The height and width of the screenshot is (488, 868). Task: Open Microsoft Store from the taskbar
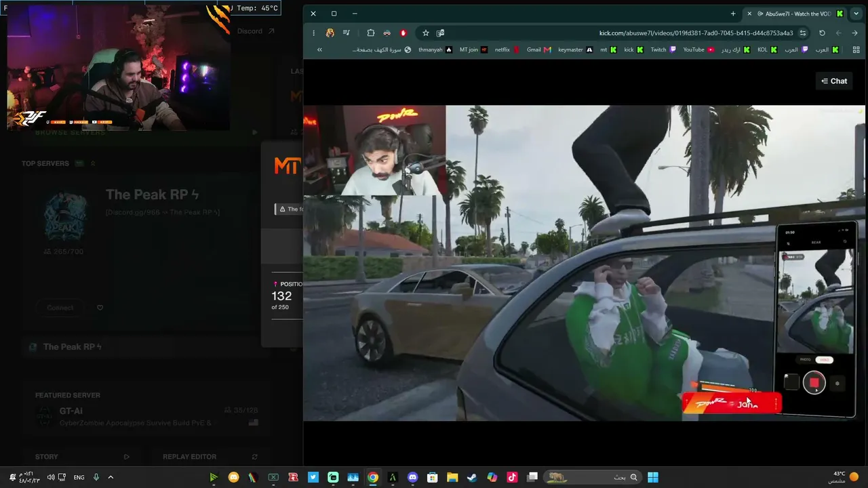tap(433, 477)
